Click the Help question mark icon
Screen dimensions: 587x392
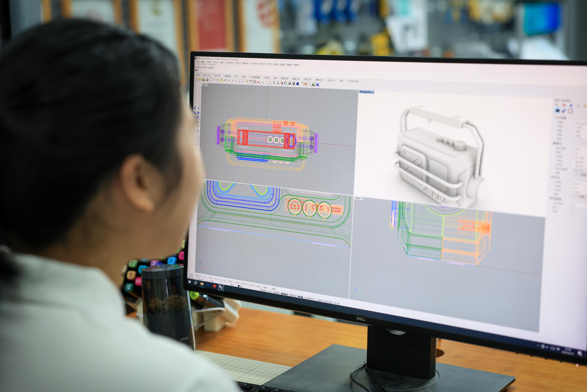[318, 84]
